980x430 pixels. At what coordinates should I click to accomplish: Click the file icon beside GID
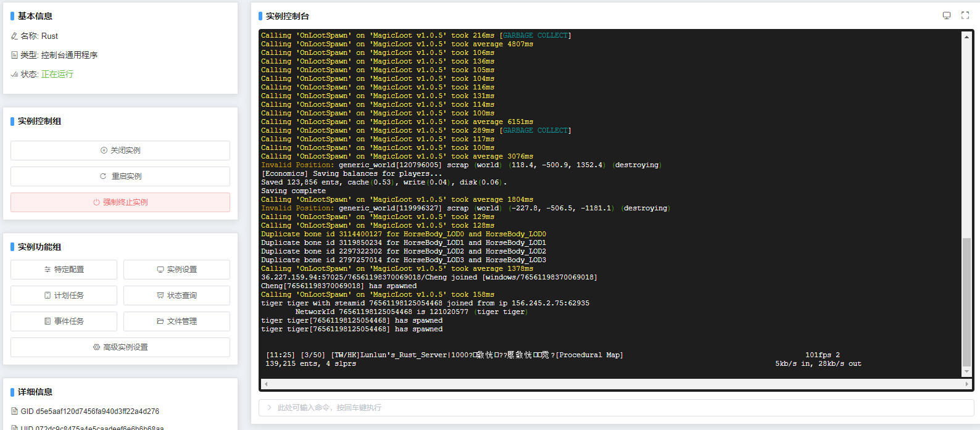pyautogui.click(x=14, y=411)
